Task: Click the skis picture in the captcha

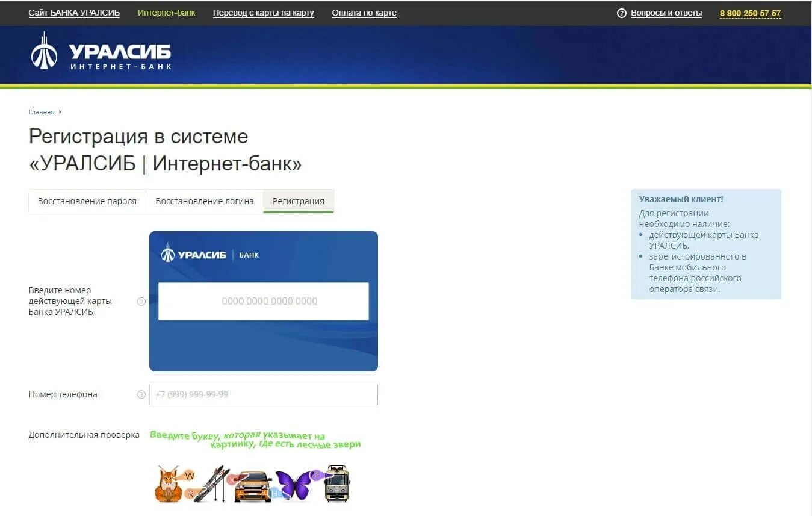Action: click(x=212, y=483)
